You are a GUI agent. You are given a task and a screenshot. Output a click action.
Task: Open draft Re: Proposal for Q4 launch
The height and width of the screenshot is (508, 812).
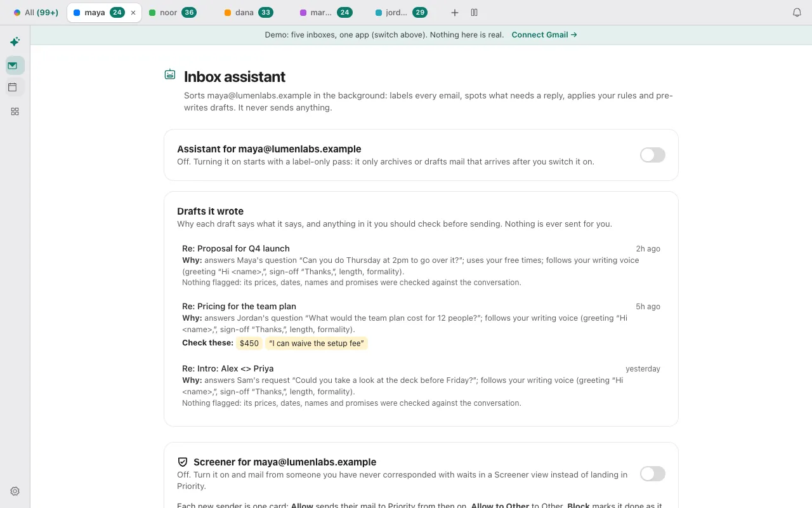[x=421, y=265]
